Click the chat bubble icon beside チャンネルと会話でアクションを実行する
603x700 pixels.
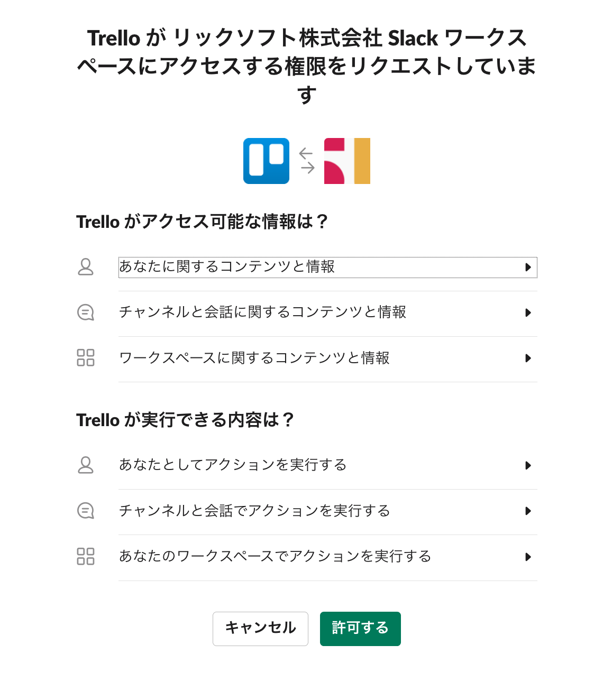[x=86, y=511]
